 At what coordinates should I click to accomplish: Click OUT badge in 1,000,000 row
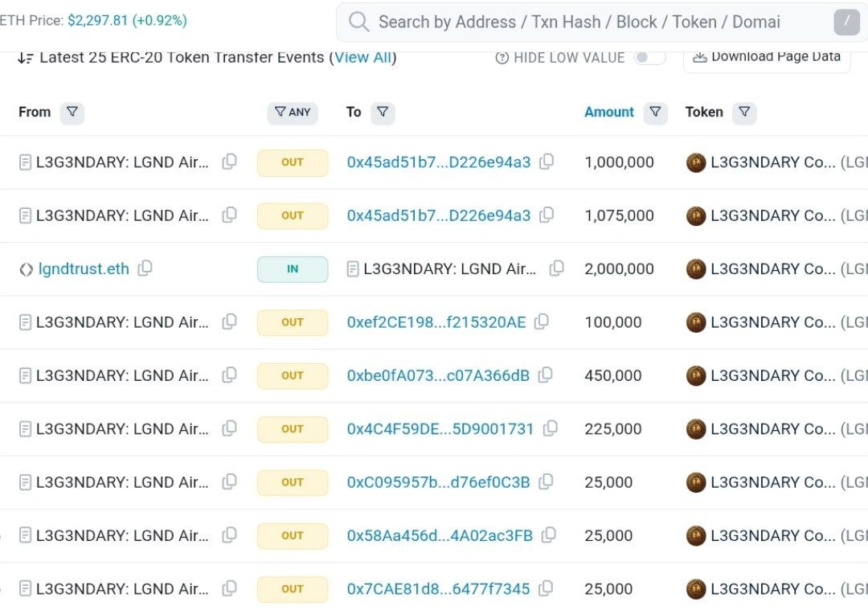(293, 162)
